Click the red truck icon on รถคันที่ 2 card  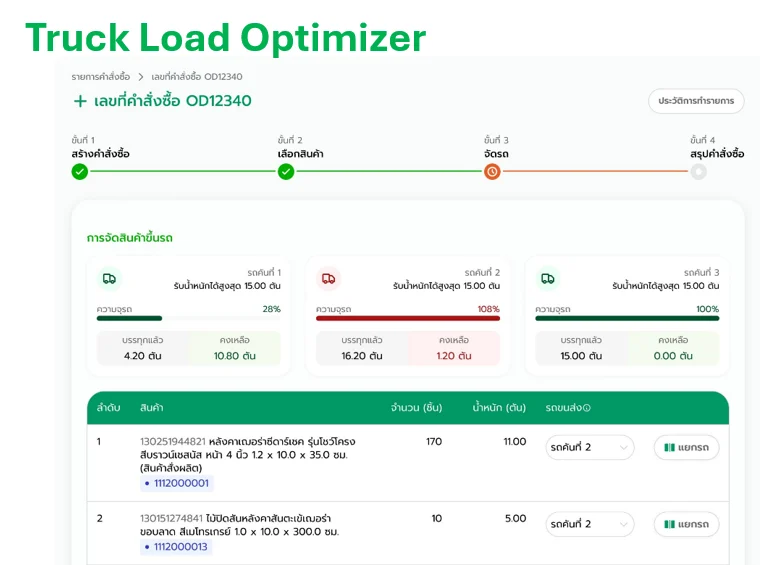tap(329, 279)
